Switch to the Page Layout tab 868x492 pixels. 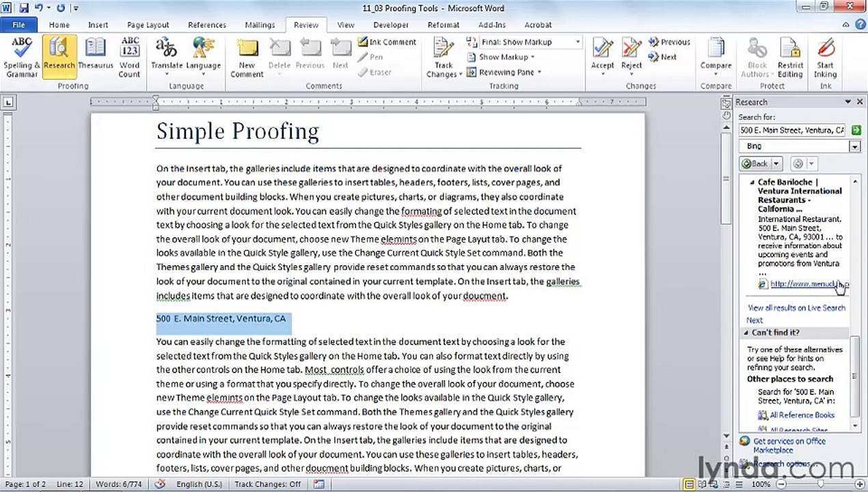148,25
